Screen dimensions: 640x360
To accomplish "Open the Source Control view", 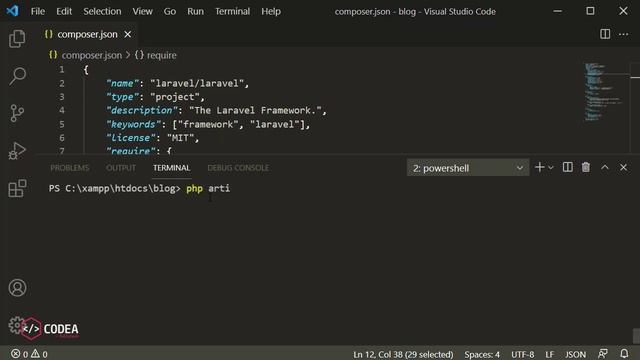I will 17,113.
